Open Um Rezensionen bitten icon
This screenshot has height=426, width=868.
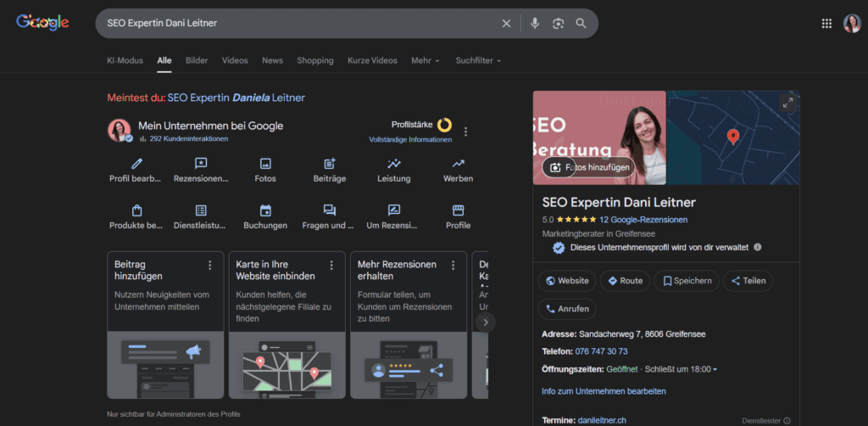point(393,210)
